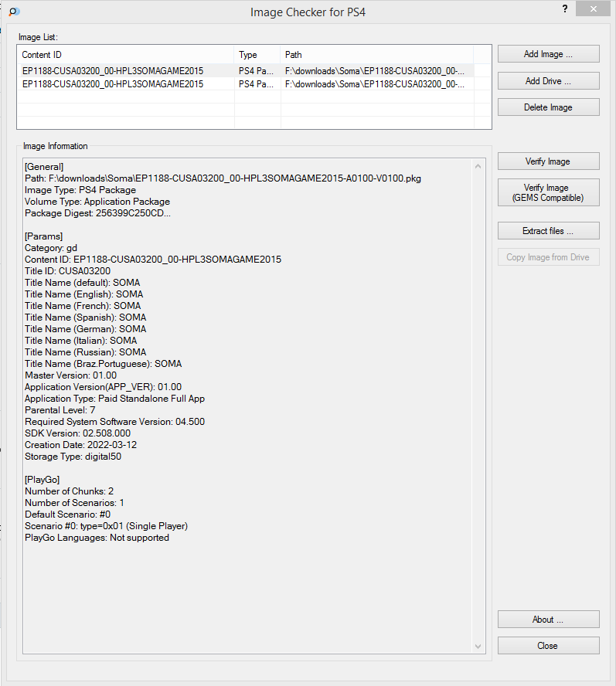The height and width of the screenshot is (686, 616).
Task: Open the About dialog
Action: click(x=548, y=620)
